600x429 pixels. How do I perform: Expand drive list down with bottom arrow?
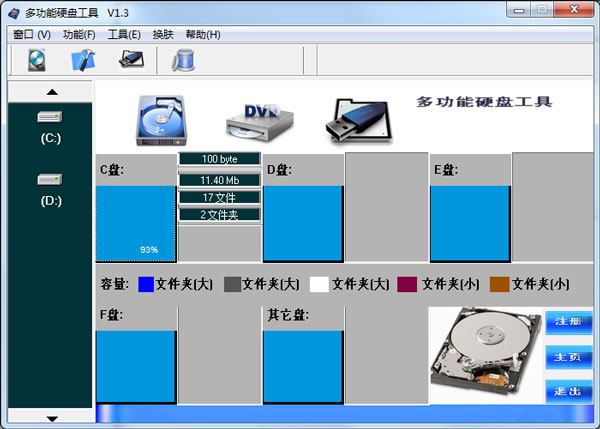tap(50, 418)
